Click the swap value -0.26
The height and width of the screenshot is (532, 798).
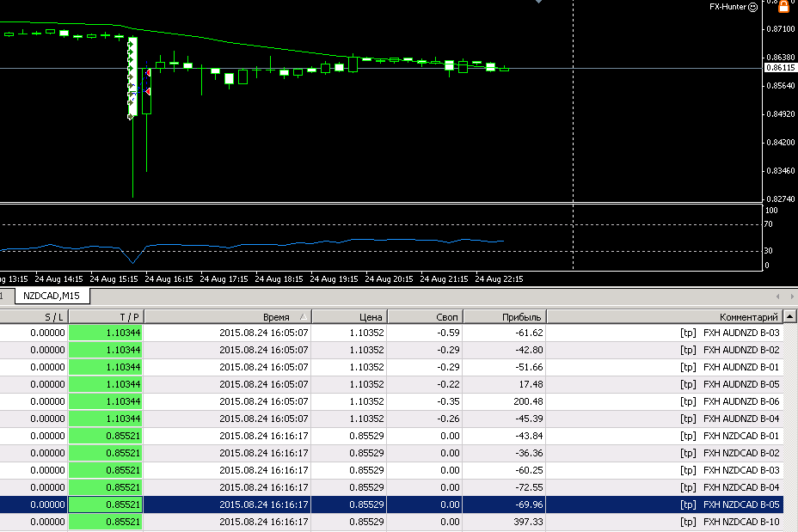click(448, 419)
